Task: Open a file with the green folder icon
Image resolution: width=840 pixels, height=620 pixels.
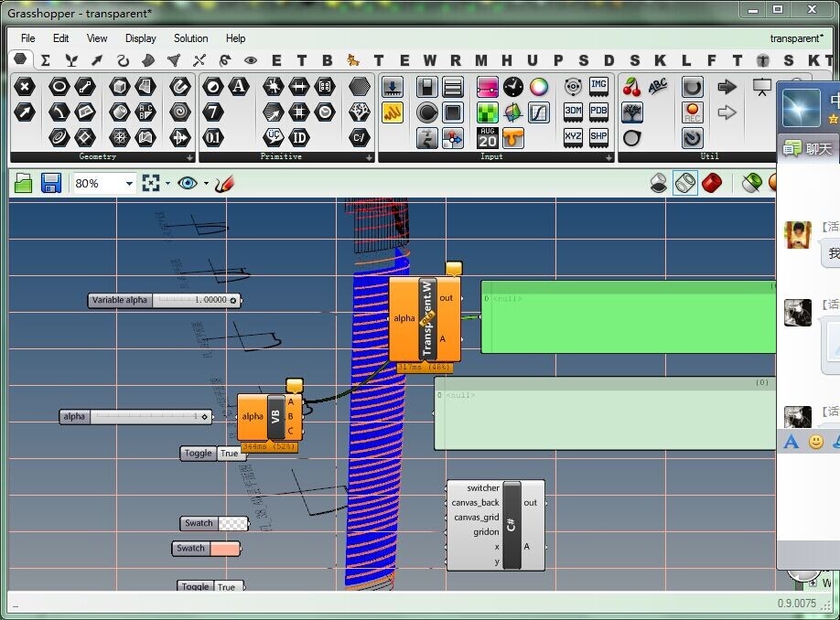Action: tap(24, 184)
